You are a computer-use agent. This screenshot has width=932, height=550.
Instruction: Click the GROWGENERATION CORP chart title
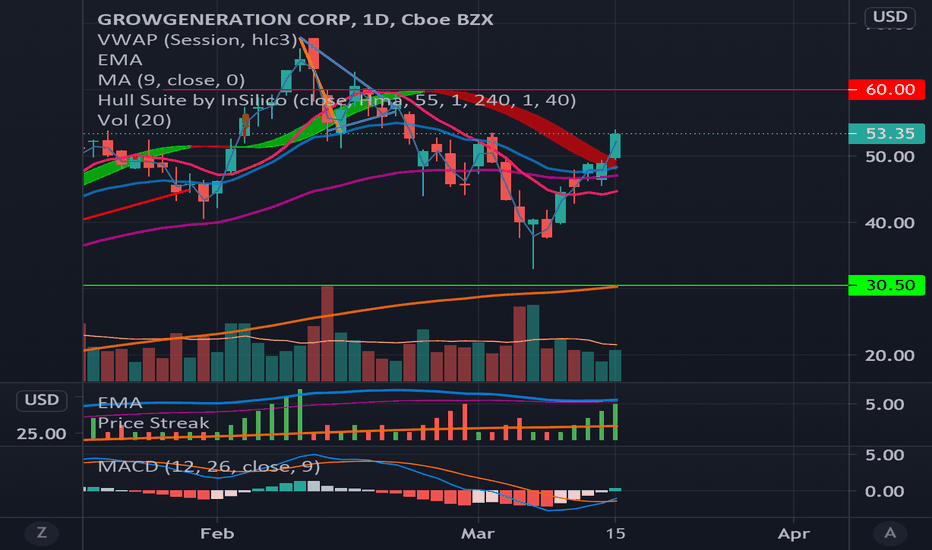coord(295,20)
